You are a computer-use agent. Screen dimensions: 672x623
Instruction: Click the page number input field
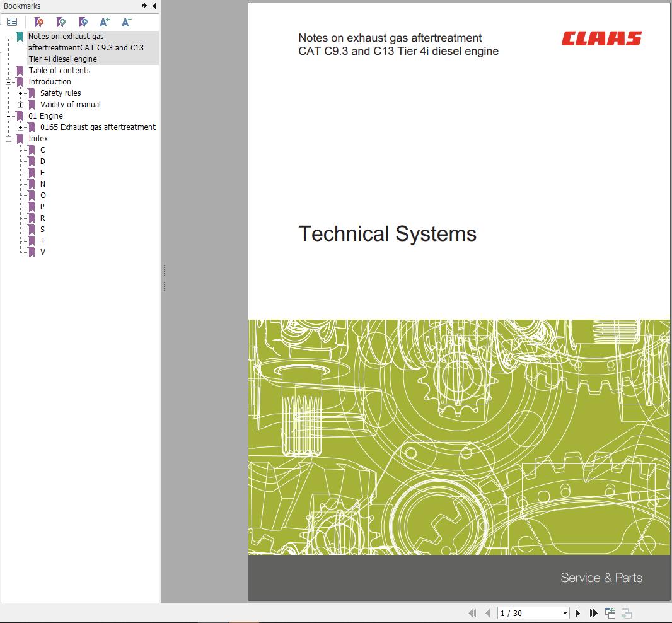click(528, 613)
